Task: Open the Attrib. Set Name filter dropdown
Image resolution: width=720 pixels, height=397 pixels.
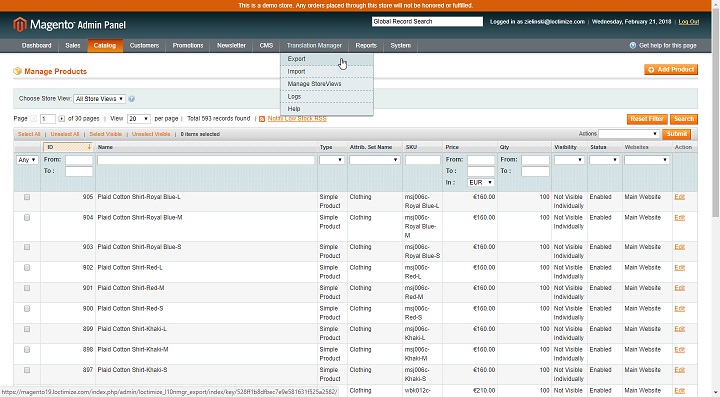Action: pyautogui.click(x=374, y=160)
